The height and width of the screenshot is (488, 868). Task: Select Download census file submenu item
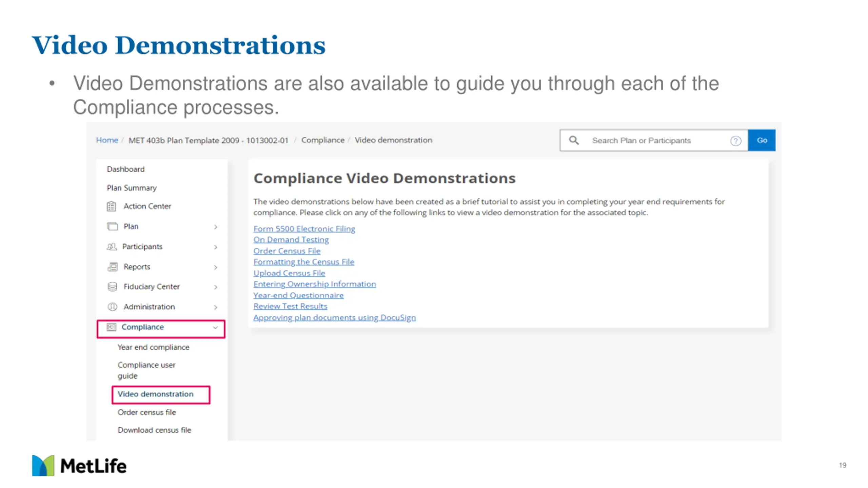point(154,430)
